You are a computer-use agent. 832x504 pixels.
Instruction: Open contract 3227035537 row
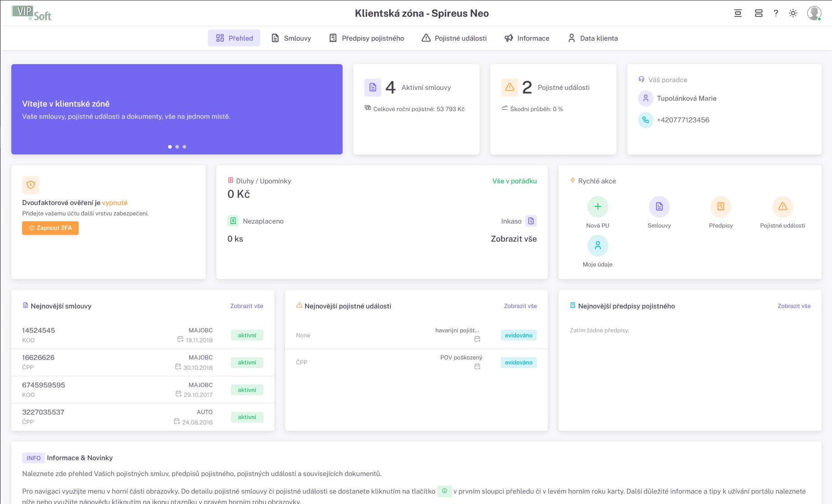[143, 417]
